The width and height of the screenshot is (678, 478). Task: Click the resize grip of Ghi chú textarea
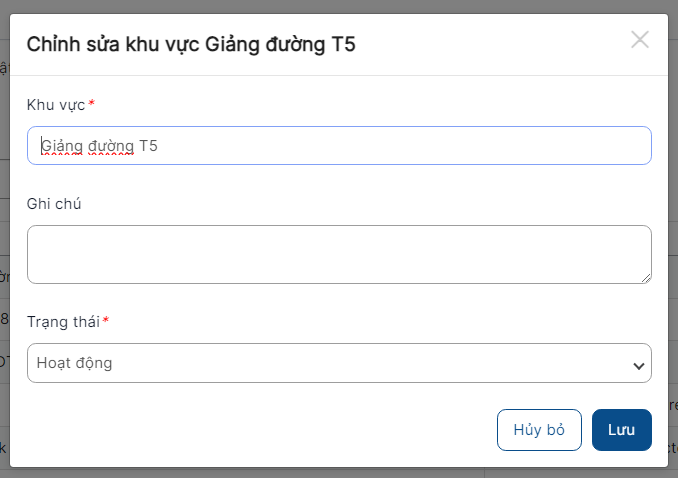coord(646,279)
